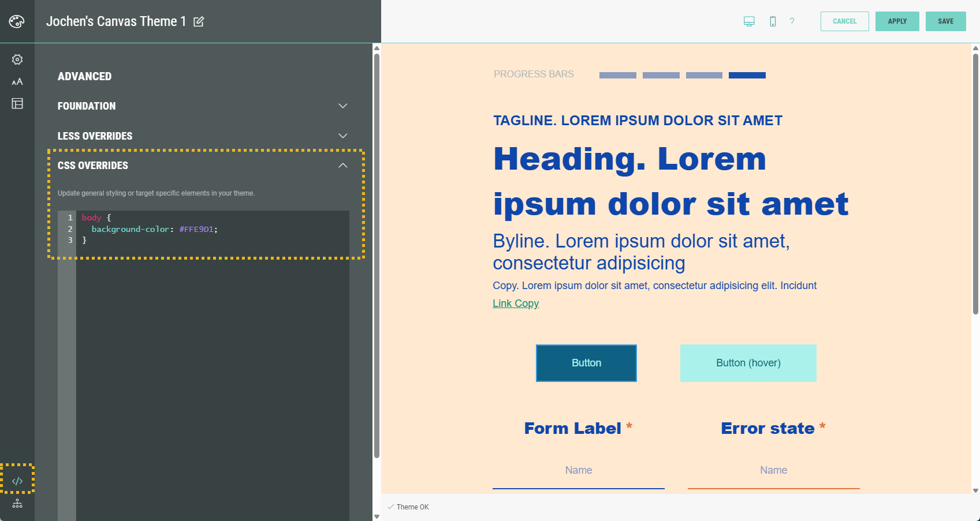Click the Name field under Form Label
Image resolution: width=980 pixels, height=521 pixels.
578,470
